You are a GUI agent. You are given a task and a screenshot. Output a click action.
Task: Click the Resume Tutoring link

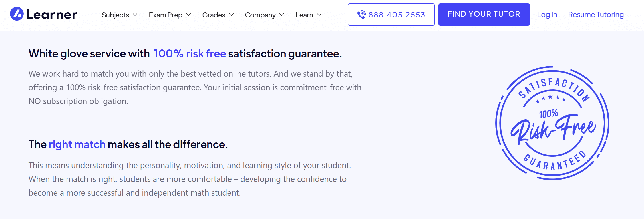click(596, 15)
